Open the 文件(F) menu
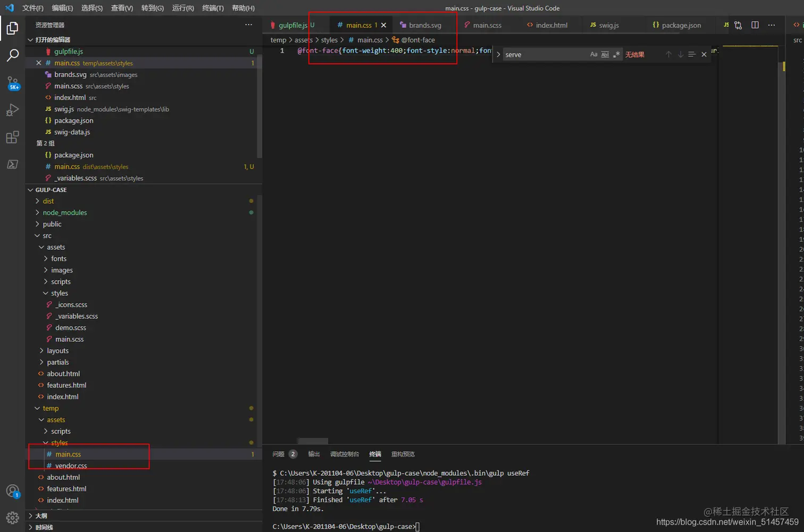 32,8
